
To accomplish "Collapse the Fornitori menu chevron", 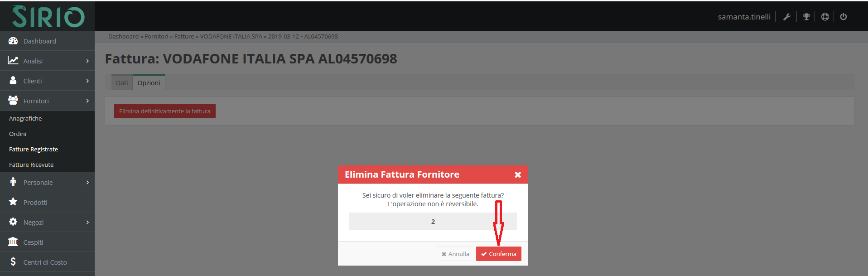I will [x=87, y=101].
